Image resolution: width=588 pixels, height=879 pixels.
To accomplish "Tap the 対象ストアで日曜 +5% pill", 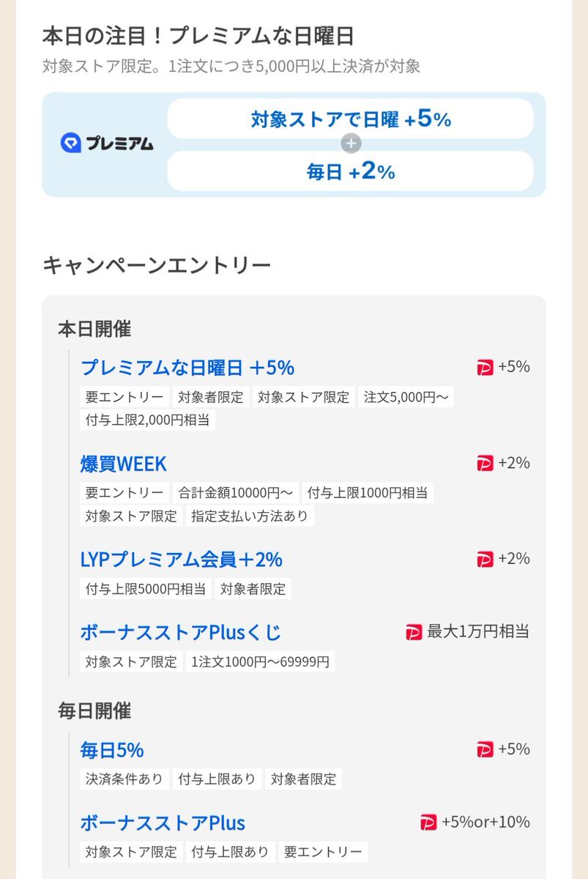I will click(350, 119).
